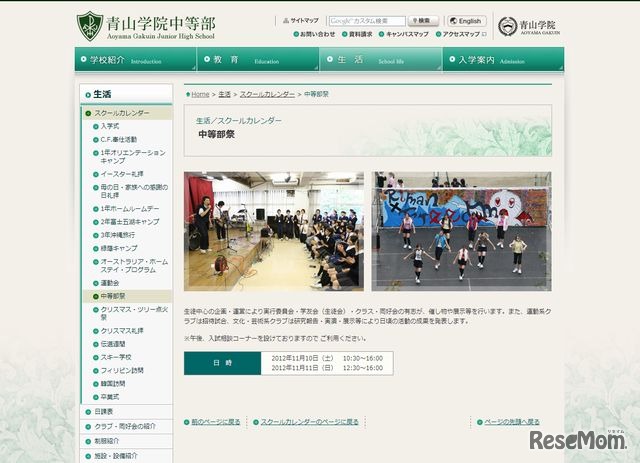Open 制服紹介 sidebar menu

(126, 441)
